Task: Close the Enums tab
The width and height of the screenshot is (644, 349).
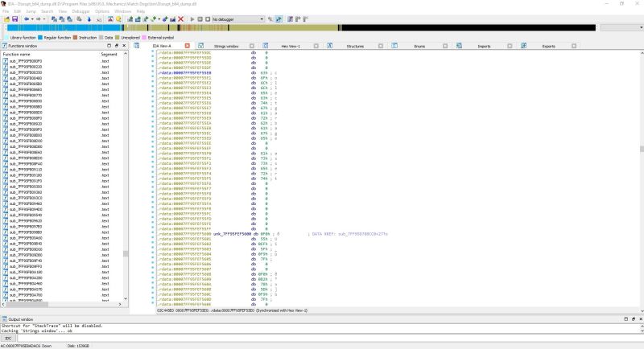Action: (445, 46)
